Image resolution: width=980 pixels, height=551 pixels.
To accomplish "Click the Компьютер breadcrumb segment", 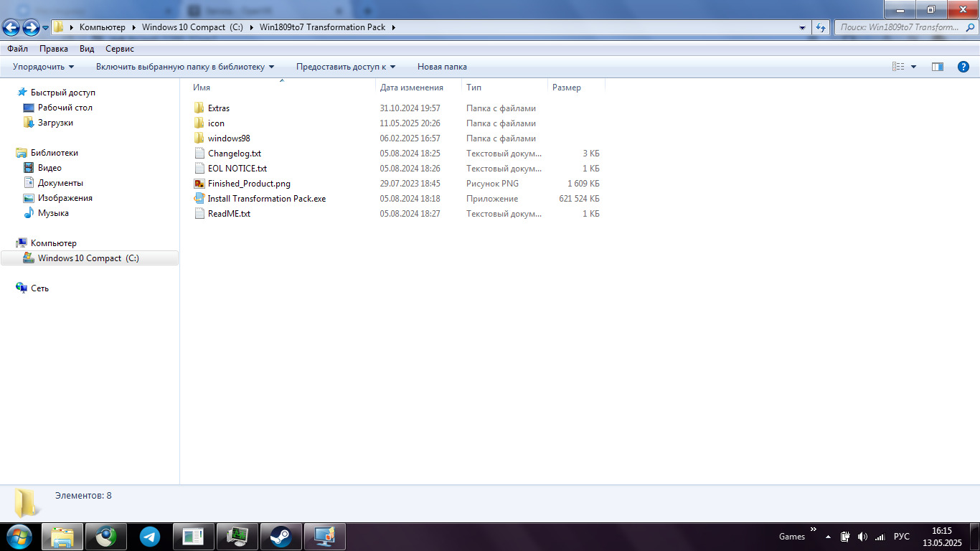I will tap(103, 27).
